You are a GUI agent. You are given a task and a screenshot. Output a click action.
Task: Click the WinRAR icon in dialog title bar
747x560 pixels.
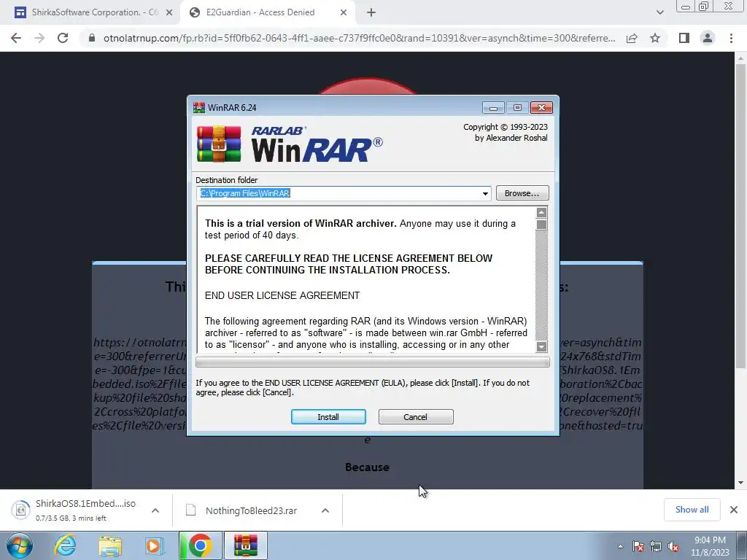[x=198, y=108]
